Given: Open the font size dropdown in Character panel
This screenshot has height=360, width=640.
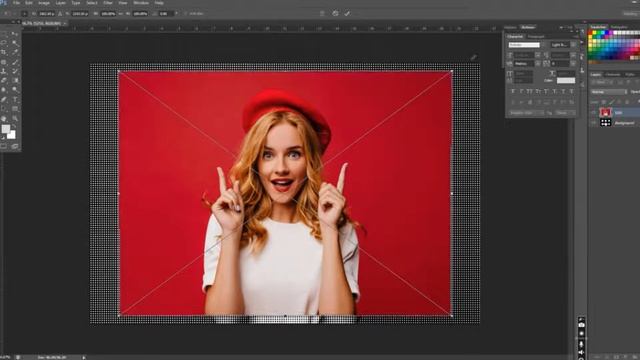Looking at the screenshot, I should pyautogui.click(x=538, y=55).
